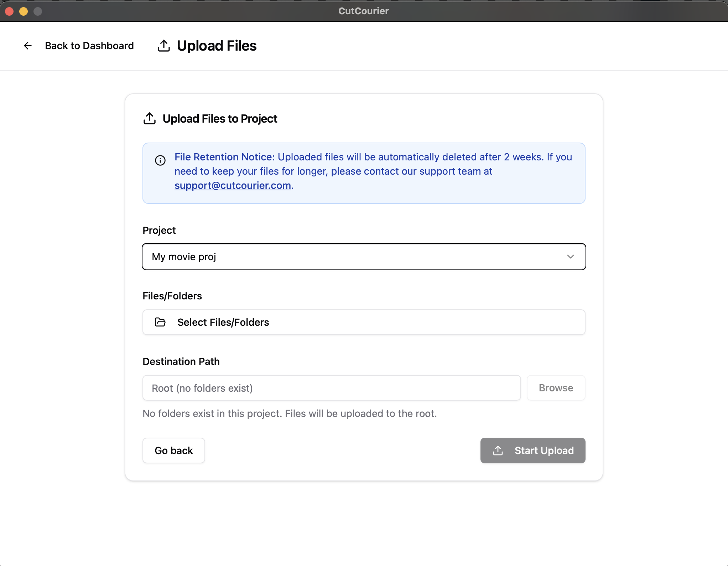
Task: Click the Project field label
Action: [x=159, y=230]
